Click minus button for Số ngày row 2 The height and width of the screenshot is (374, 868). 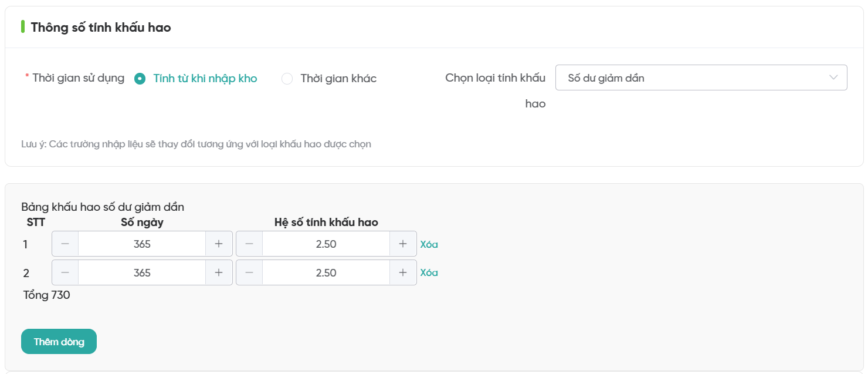pyautogui.click(x=65, y=272)
